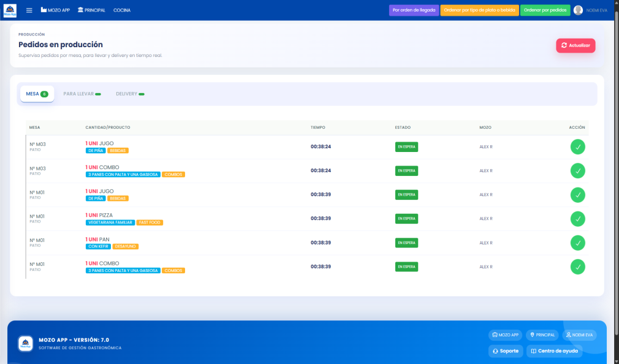Open the Cocina menu item
The image size is (619, 364).
click(122, 10)
